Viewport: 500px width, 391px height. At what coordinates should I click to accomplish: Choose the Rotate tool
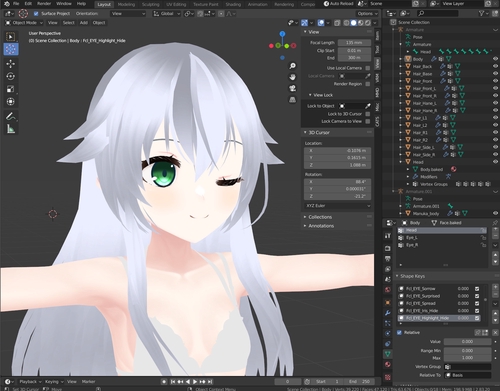pyautogui.click(x=11, y=76)
